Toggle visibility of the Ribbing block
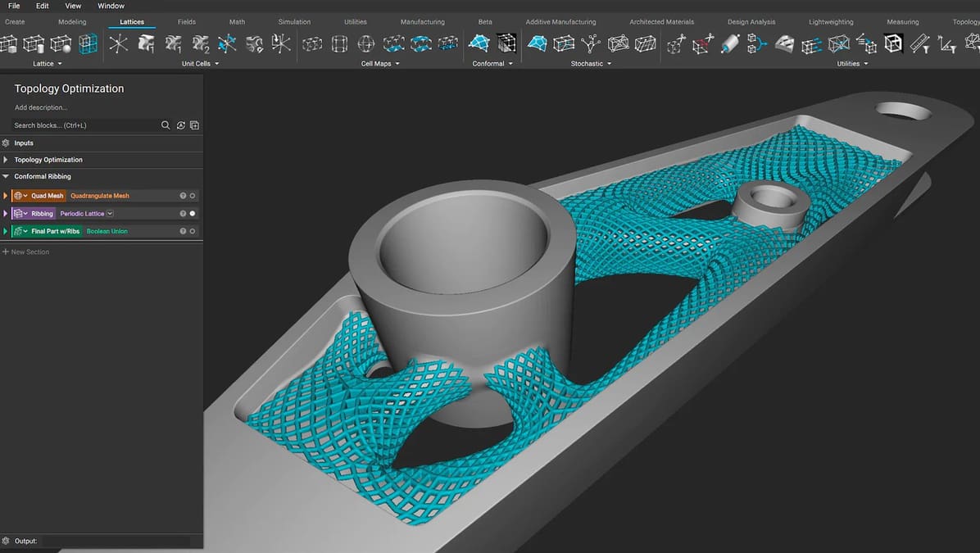 [x=191, y=213]
